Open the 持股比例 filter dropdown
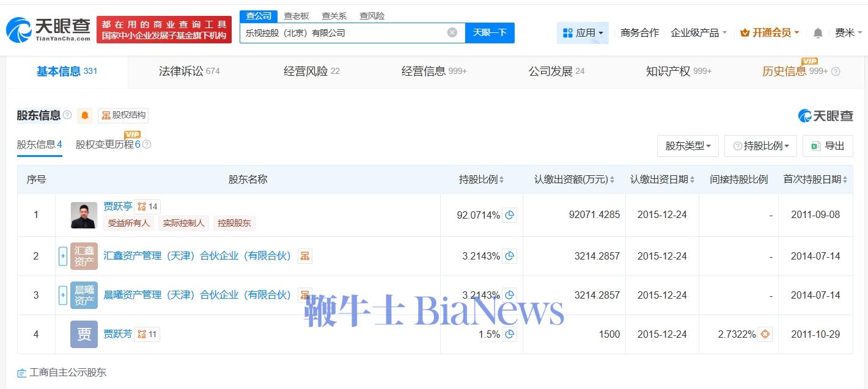 tap(760, 146)
